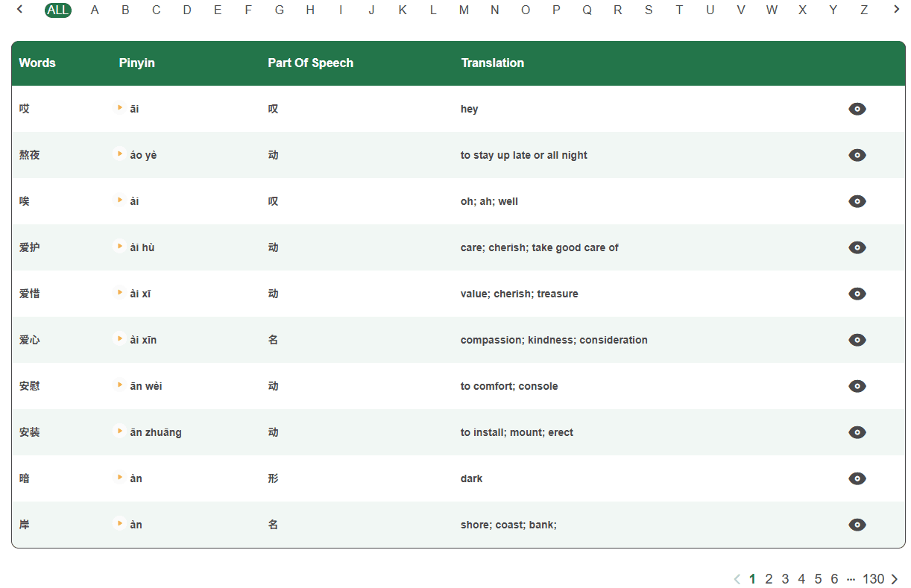The width and height of the screenshot is (911, 588).
Task: Play pronunciation of ān wèi
Action: pos(119,385)
